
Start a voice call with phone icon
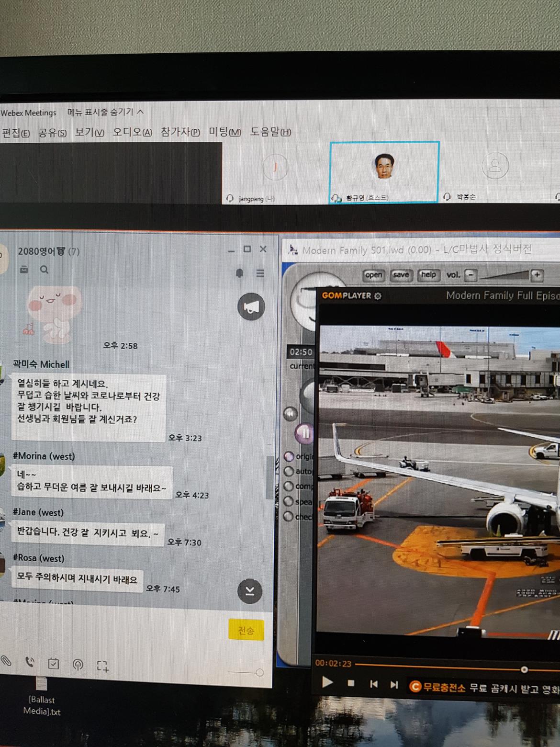30,662
